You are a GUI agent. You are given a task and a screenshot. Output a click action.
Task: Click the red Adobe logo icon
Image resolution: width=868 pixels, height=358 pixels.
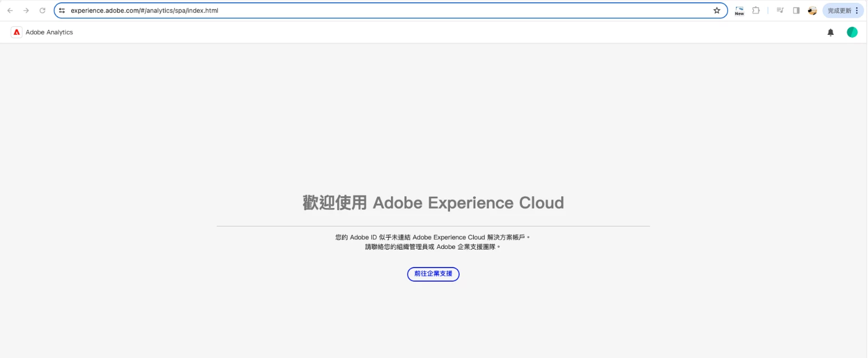17,33
